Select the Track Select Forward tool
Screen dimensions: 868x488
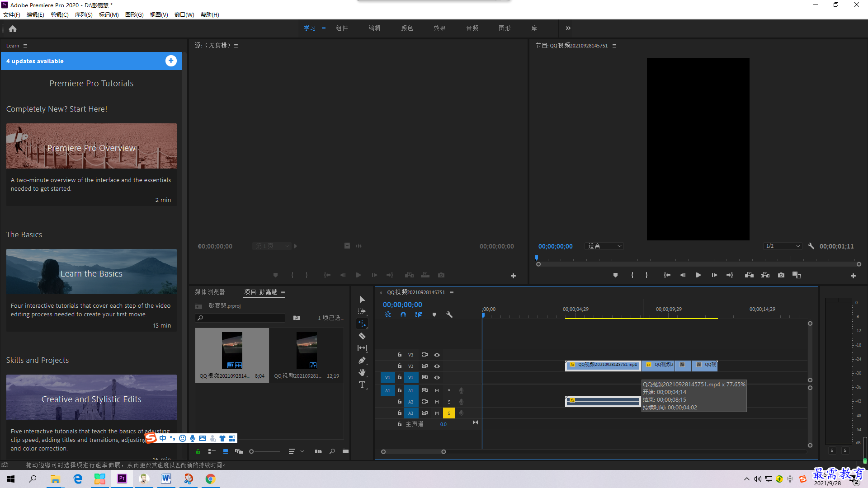362,311
